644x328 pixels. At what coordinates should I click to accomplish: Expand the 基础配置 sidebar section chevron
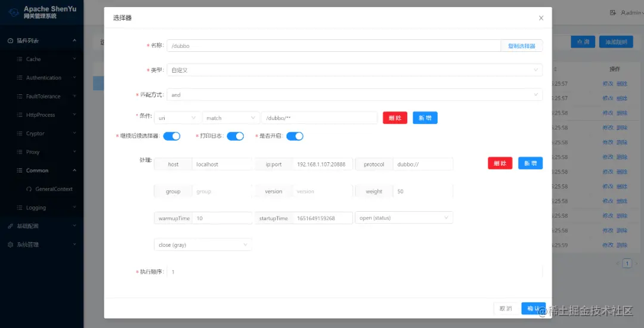(x=75, y=226)
